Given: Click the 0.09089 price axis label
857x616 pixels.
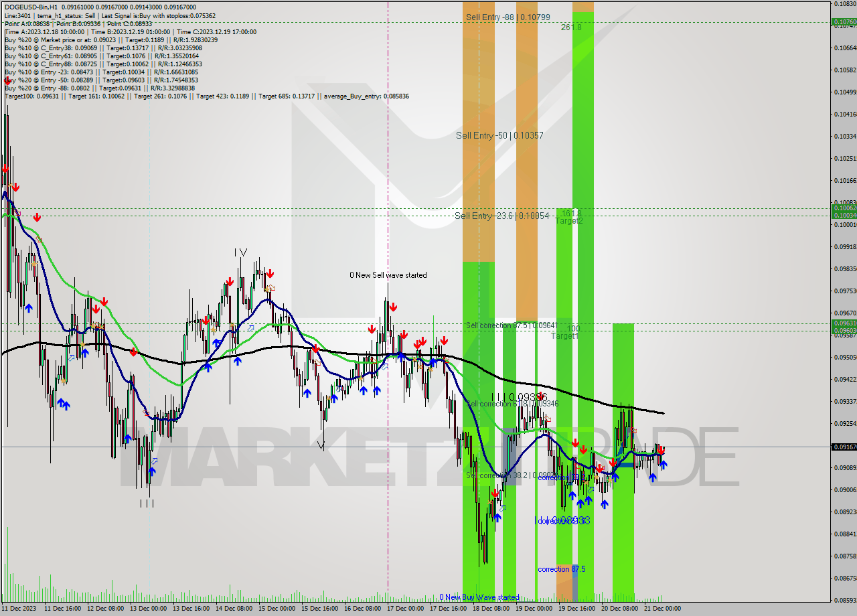Looking at the screenshot, I should (846, 467).
